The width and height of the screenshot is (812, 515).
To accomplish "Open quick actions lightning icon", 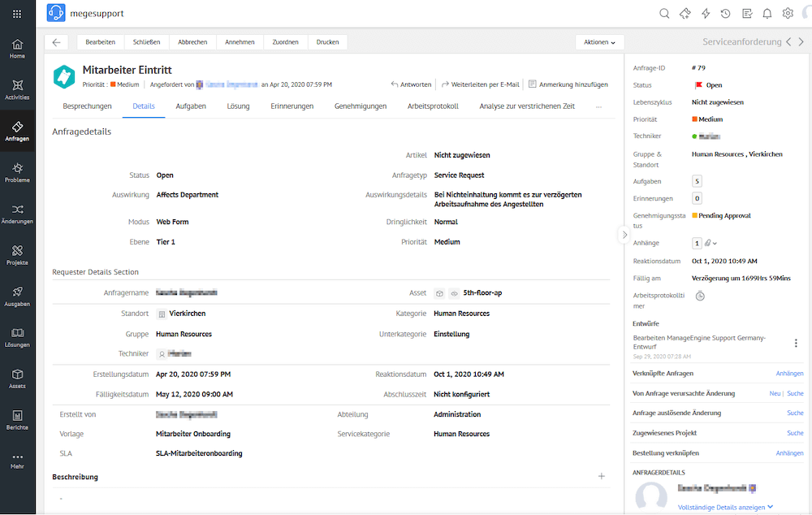I will (x=706, y=14).
